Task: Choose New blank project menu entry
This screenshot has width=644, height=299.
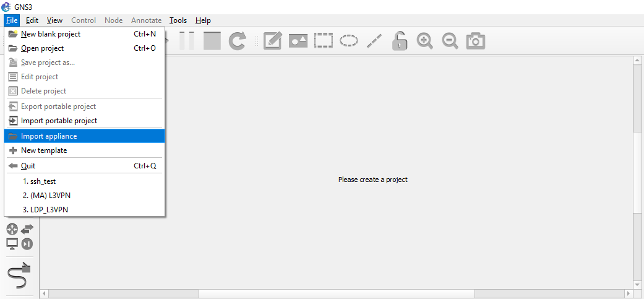Action: [x=51, y=34]
